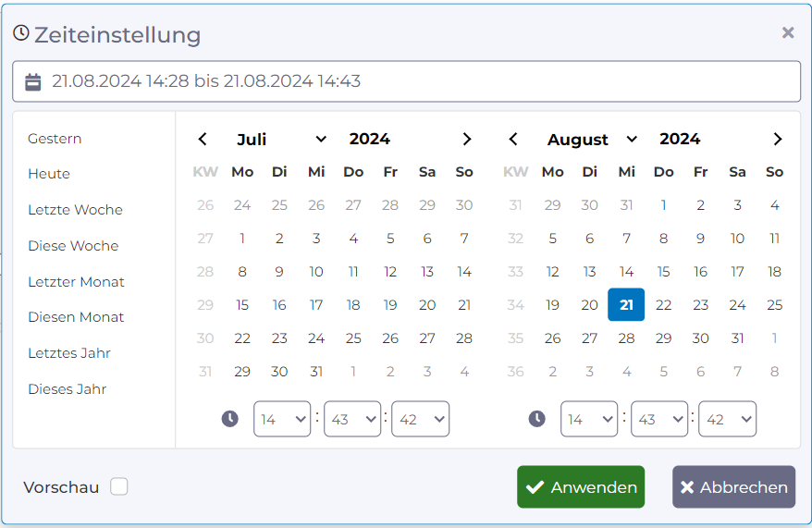The height and width of the screenshot is (528, 812).
Task: Open the start hour dropdown under Juli
Action: point(282,419)
